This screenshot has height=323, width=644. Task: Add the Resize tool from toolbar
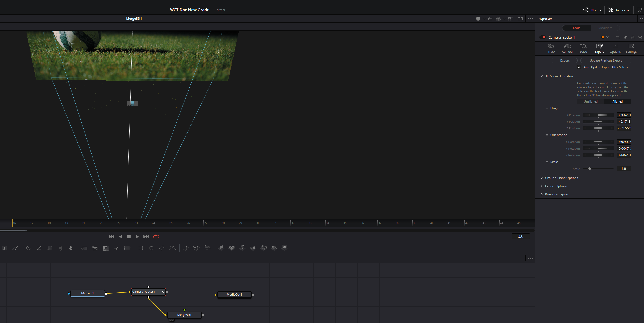pos(116,248)
